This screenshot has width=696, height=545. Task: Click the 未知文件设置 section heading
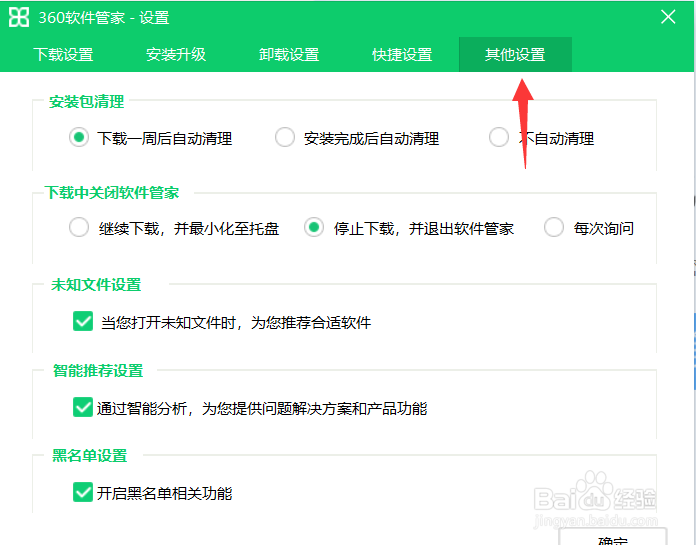pos(96,284)
